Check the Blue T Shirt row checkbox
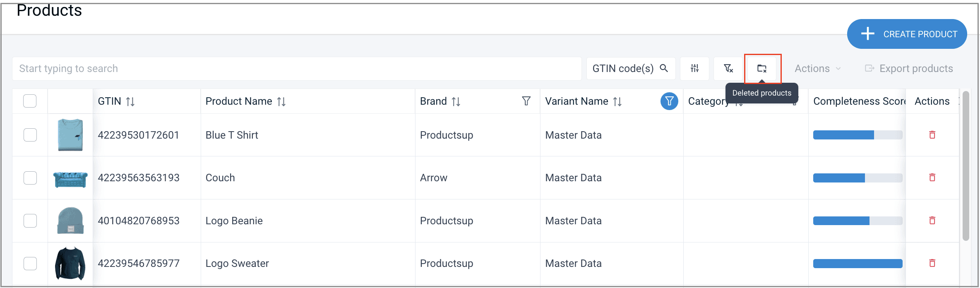Viewport: 980px width, 288px height. pyautogui.click(x=30, y=135)
